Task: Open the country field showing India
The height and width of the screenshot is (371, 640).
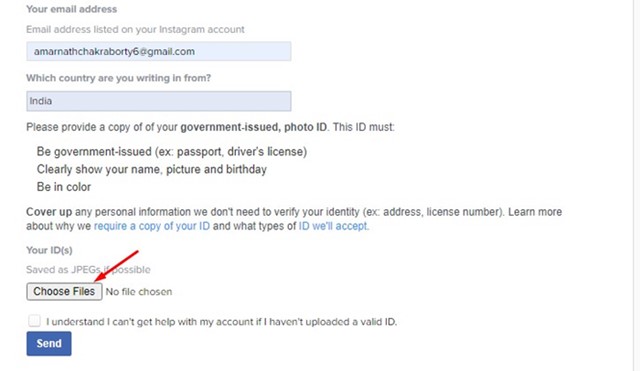Action: point(159,101)
